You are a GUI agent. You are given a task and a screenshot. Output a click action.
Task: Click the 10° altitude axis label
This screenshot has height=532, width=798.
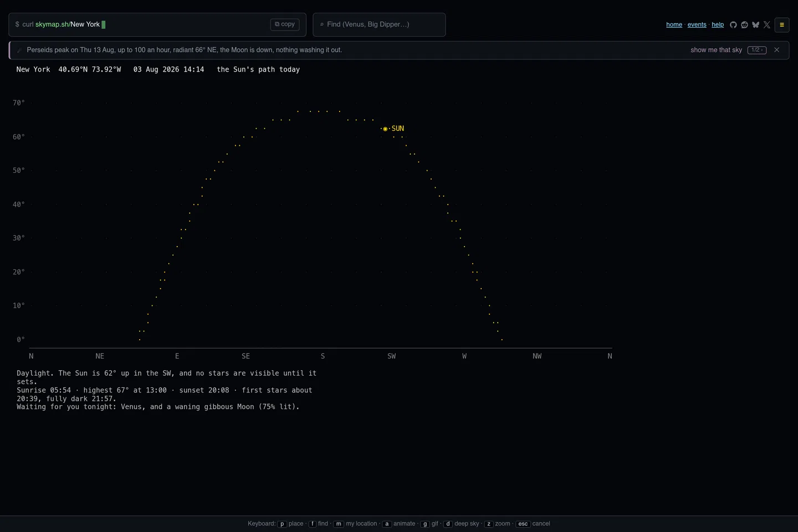point(19,306)
